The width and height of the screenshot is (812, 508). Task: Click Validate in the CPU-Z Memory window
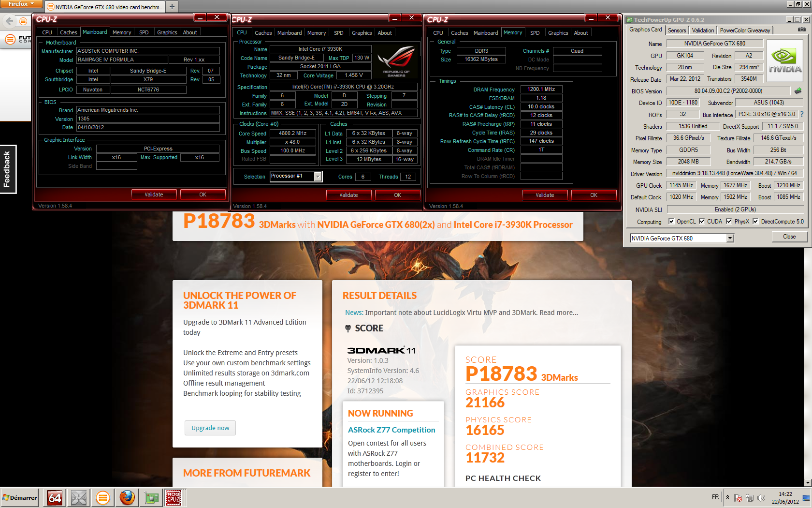click(545, 195)
